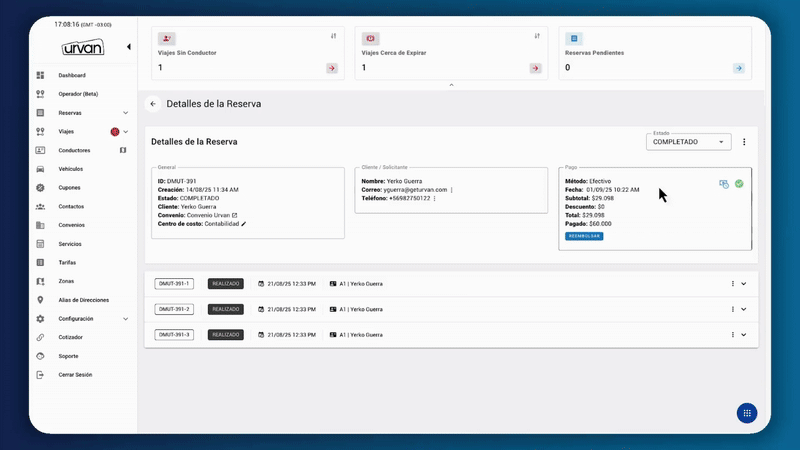The image size is (800, 450).
Task: Toggle sort order on Viajes Cerca de Expirar
Action: pos(537,36)
